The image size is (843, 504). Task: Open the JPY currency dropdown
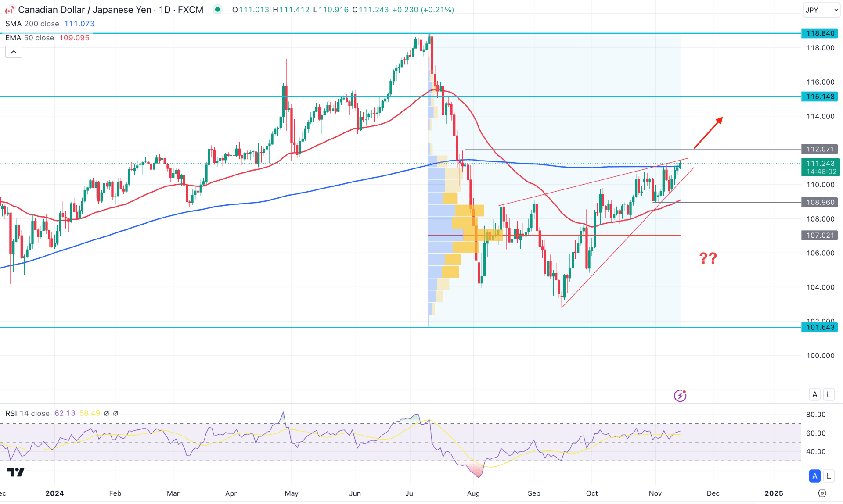tap(821, 10)
